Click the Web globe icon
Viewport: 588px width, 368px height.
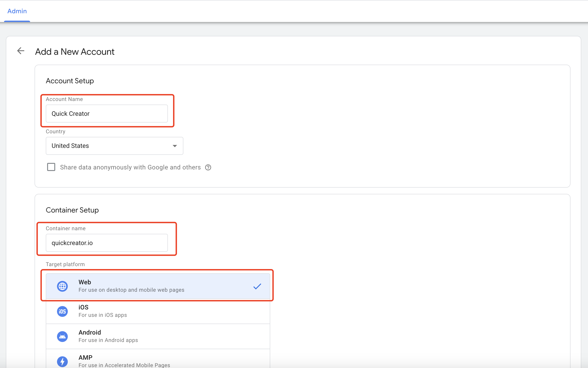[x=62, y=286]
